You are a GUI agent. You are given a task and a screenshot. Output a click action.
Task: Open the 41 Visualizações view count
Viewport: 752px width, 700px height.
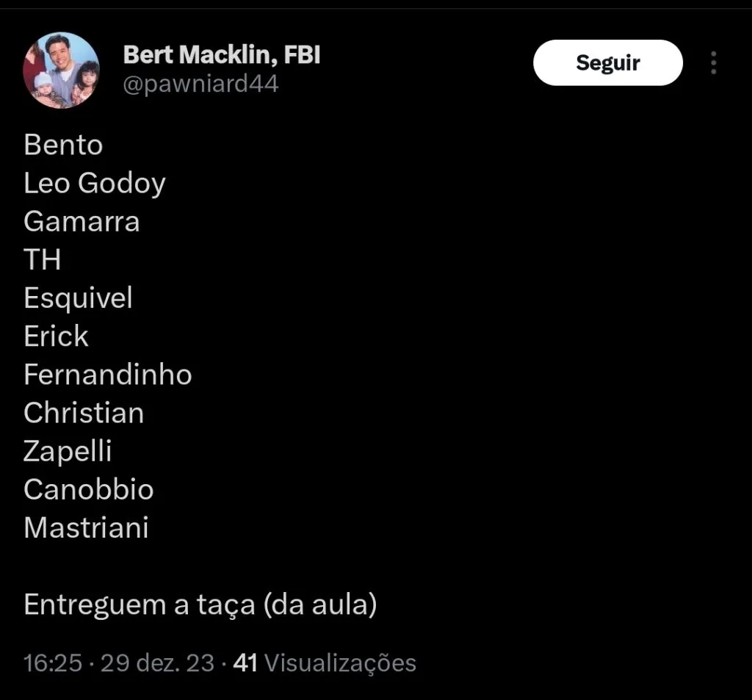(324, 663)
